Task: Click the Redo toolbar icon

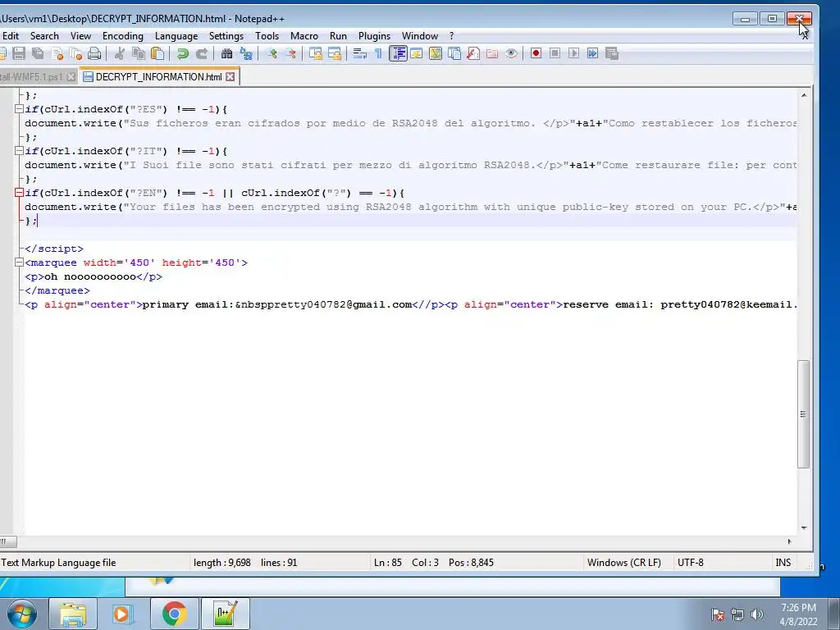Action: coord(202,53)
